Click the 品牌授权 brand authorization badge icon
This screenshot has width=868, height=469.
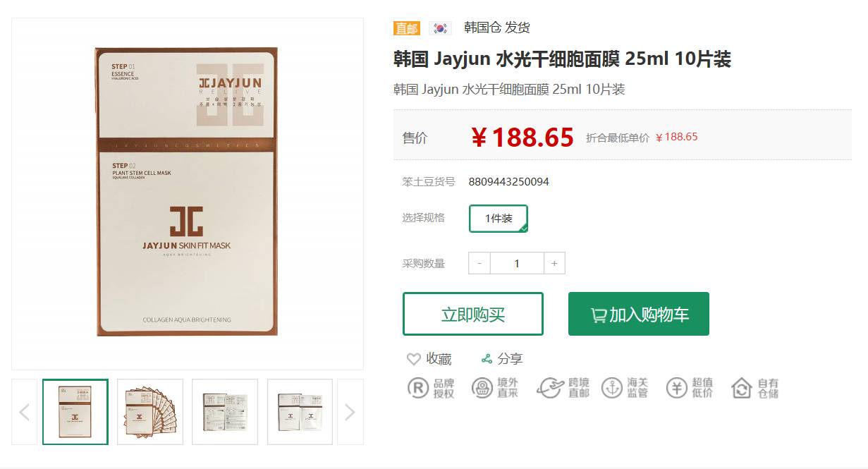[x=418, y=388]
